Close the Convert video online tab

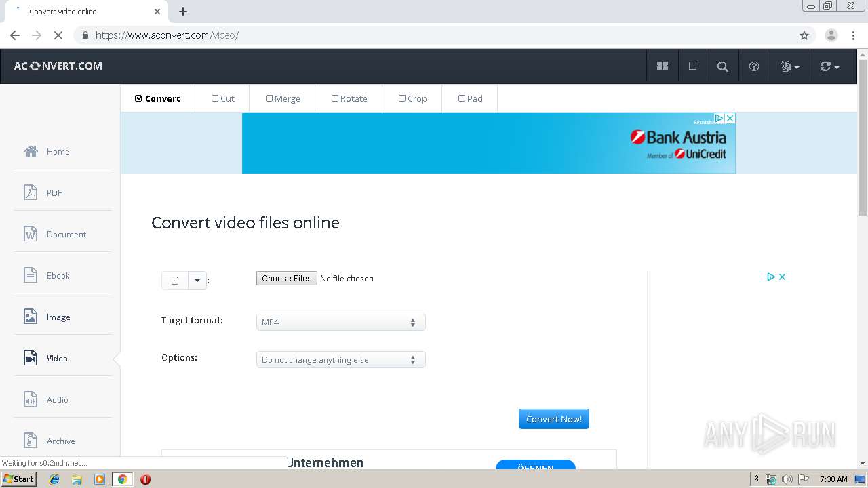[157, 12]
